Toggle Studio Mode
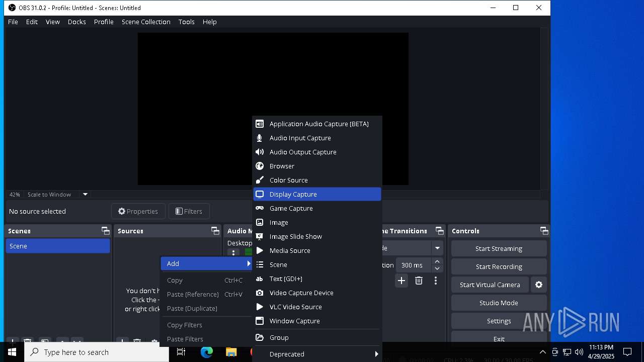This screenshot has width=644, height=362. pyautogui.click(x=499, y=303)
